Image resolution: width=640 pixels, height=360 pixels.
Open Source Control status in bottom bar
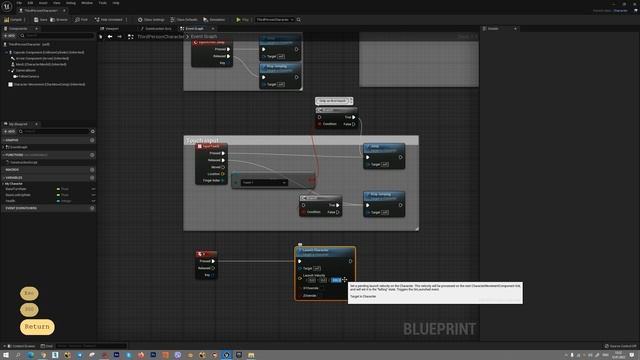click(620, 346)
